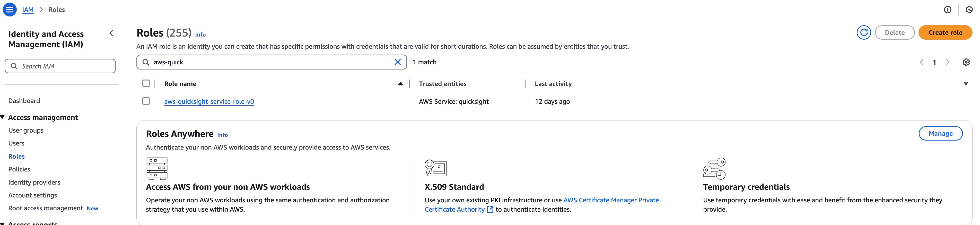Collapse the IAM side navigation panel
980x225 pixels.
click(111, 33)
